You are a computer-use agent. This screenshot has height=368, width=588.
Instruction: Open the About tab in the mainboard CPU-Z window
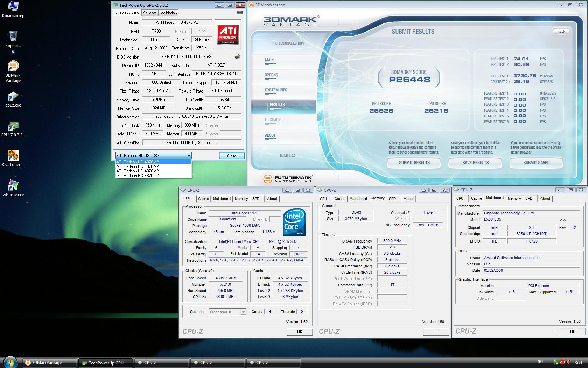[x=545, y=198]
